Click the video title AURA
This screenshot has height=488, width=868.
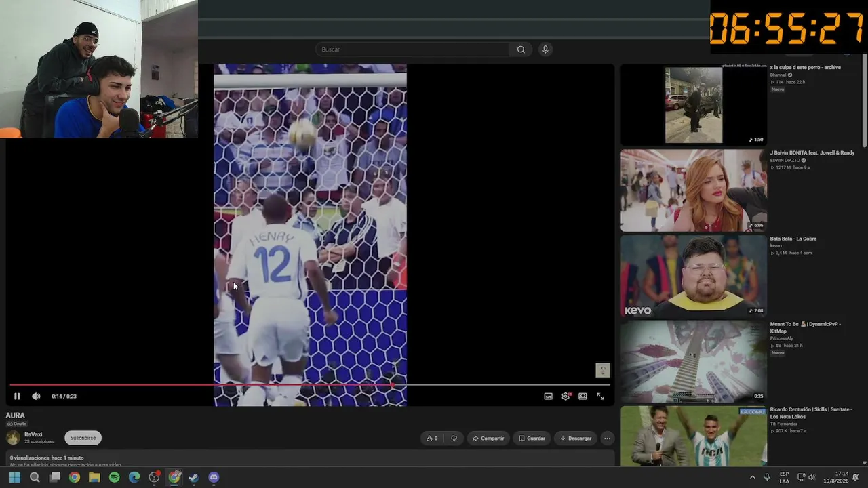coord(15,415)
